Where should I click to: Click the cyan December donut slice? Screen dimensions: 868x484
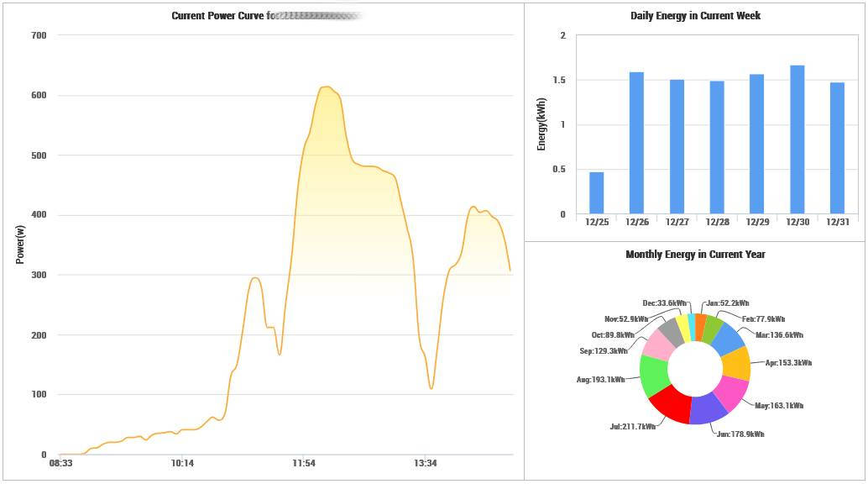692,327
